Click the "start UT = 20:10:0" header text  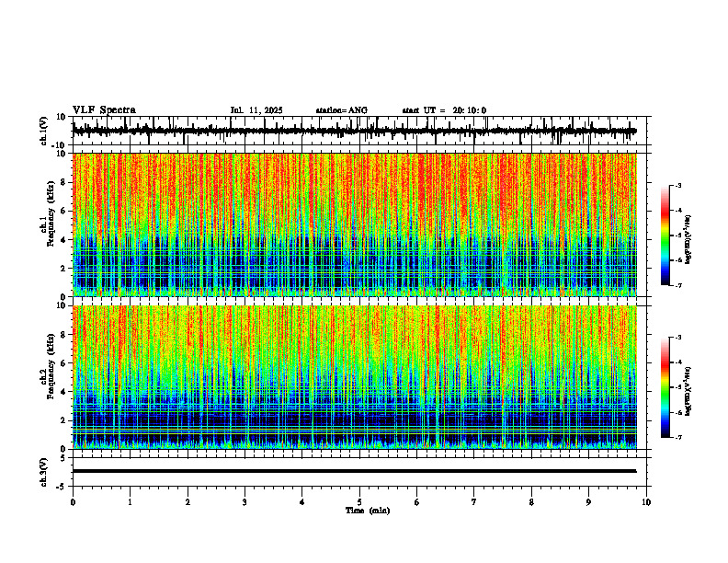(444, 110)
